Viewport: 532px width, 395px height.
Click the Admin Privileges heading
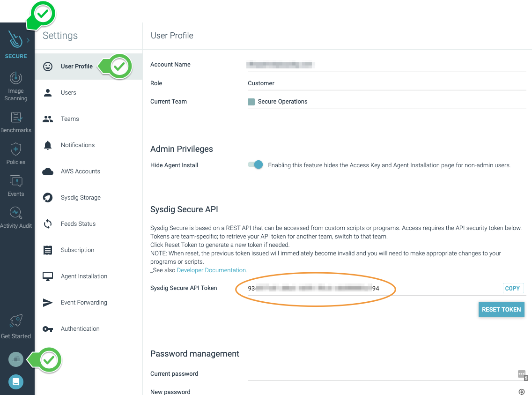pyautogui.click(x=182, y=149)
